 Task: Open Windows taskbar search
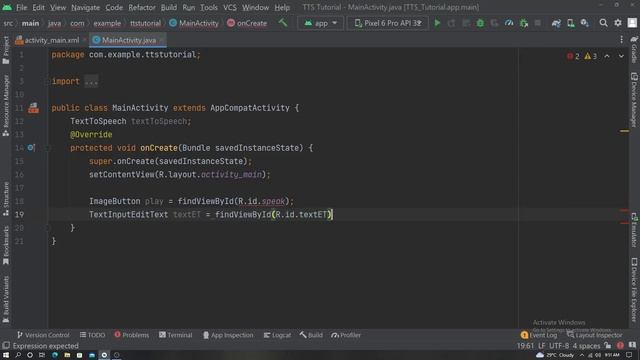(x=18, y=355)
